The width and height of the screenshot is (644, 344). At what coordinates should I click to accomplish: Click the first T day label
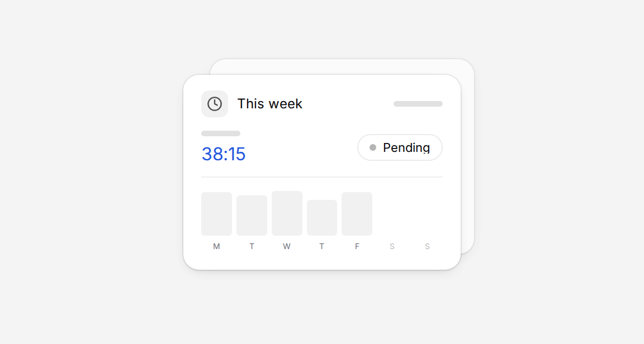(x=252, y=246)
